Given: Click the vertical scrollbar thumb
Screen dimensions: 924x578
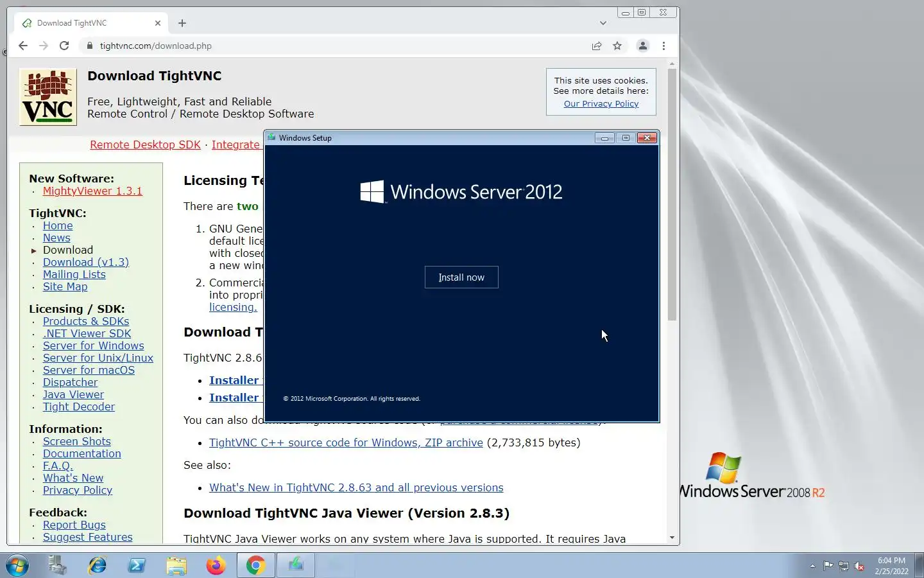Looking at the screenshot, I should click(672, 195).
